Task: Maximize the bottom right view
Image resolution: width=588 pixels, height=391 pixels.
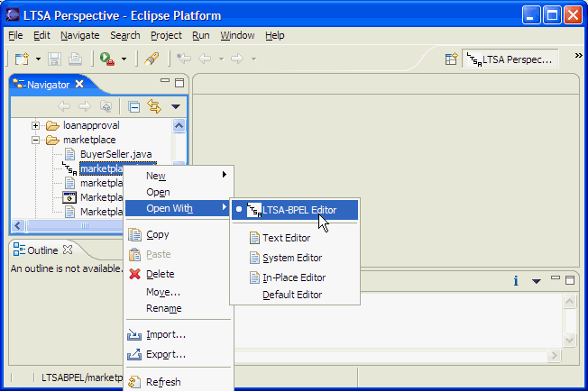Action: point(570,280)
